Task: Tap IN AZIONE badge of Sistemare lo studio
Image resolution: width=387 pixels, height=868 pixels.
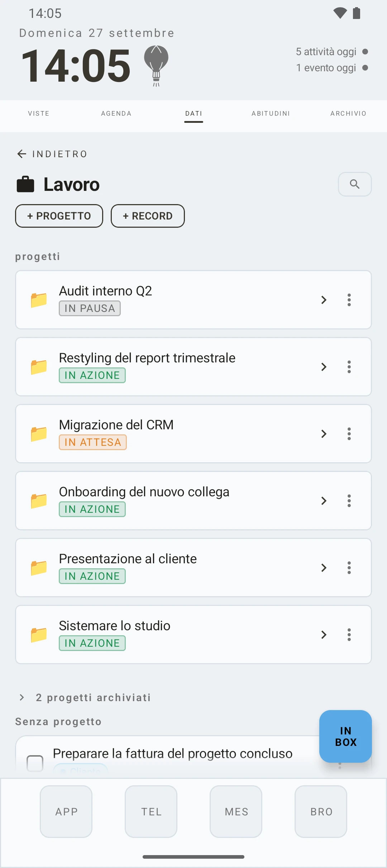Action: tap(92, 643)
